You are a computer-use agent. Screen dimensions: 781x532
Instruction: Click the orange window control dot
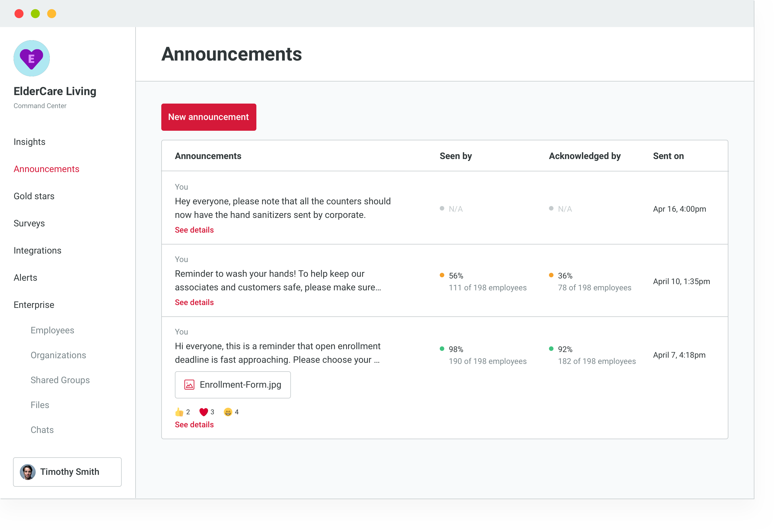[x=52, y=14]
